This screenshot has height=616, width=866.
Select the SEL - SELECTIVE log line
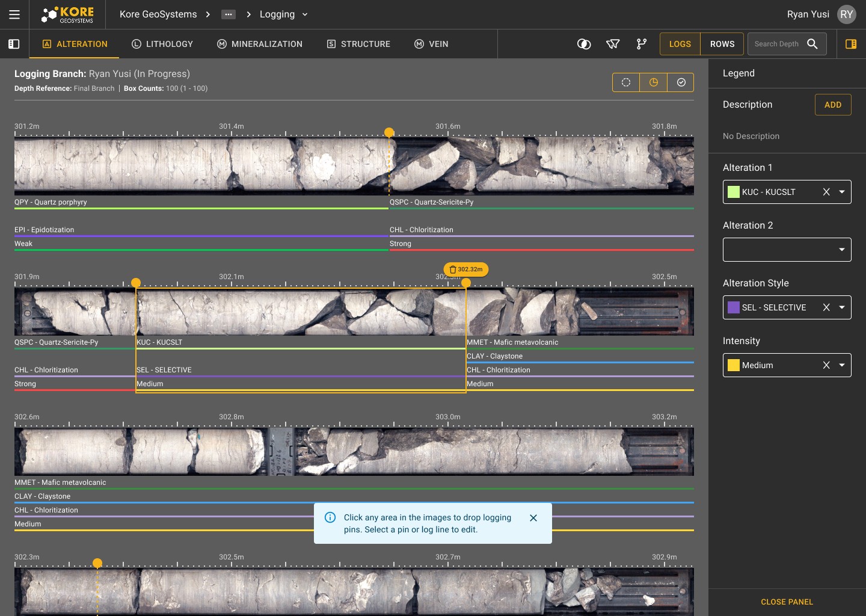click(x=301, y=371)
